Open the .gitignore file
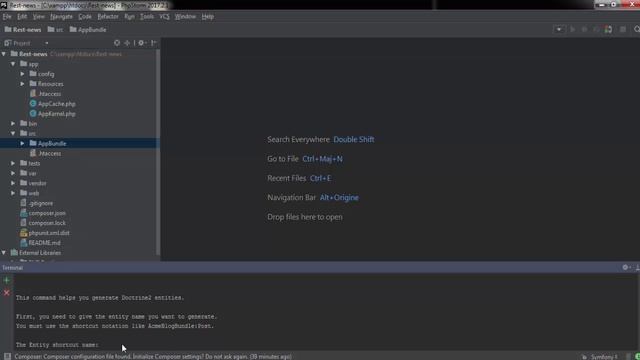 coord(41,203)
